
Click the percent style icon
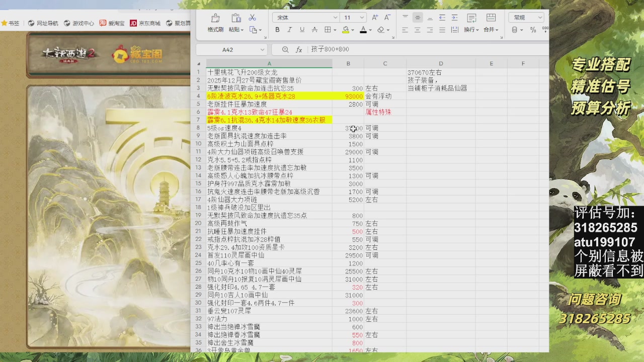pyautogui.click(x=533, y=30)
